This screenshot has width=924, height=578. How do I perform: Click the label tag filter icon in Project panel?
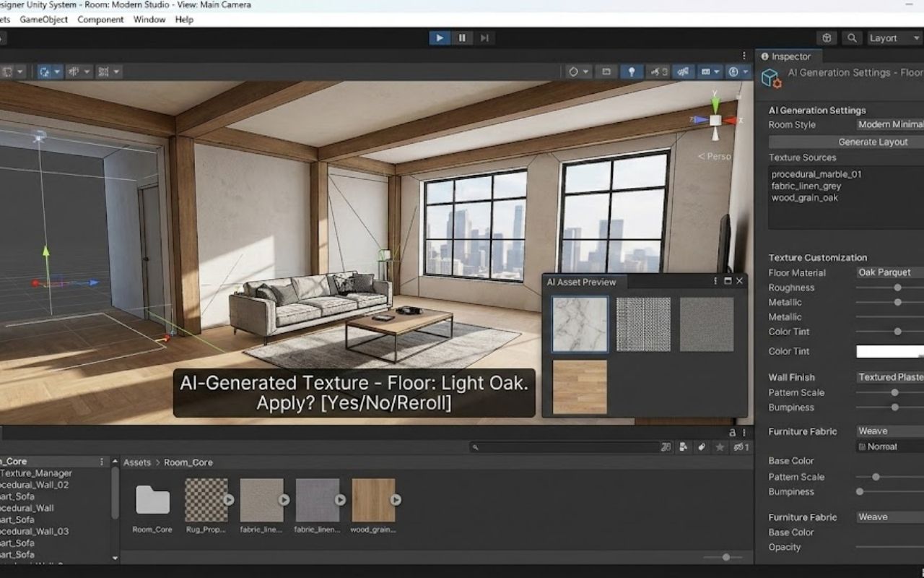(x=701, y=447)
